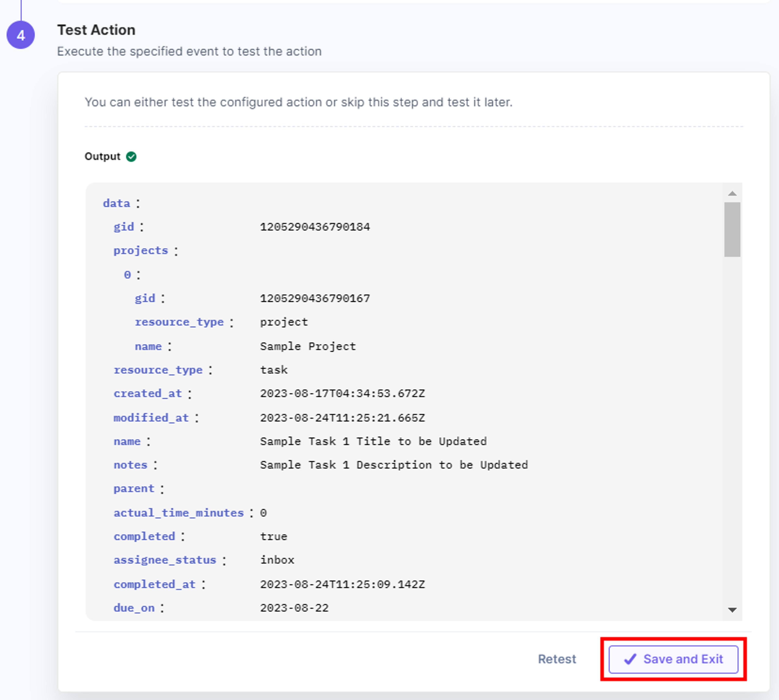Click resource_type value 'project'
Viewport: 779px width, 700px height.
(x=284, y=322)
